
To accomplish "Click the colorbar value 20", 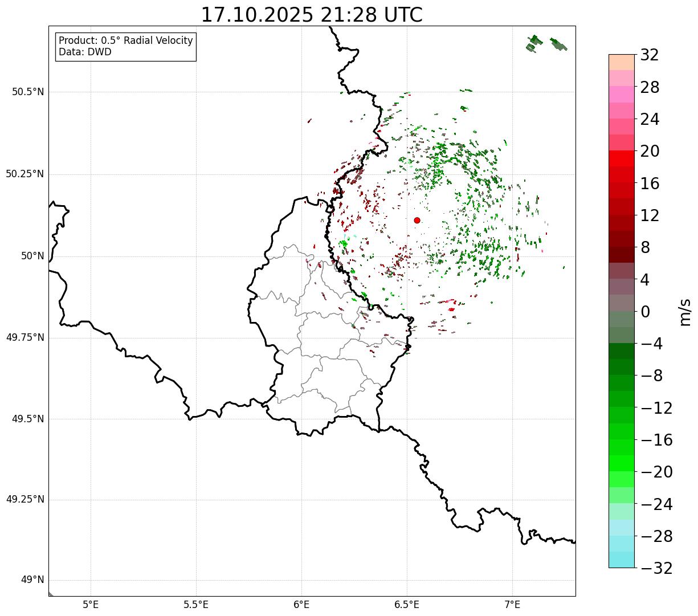I will tap(650, 151).
